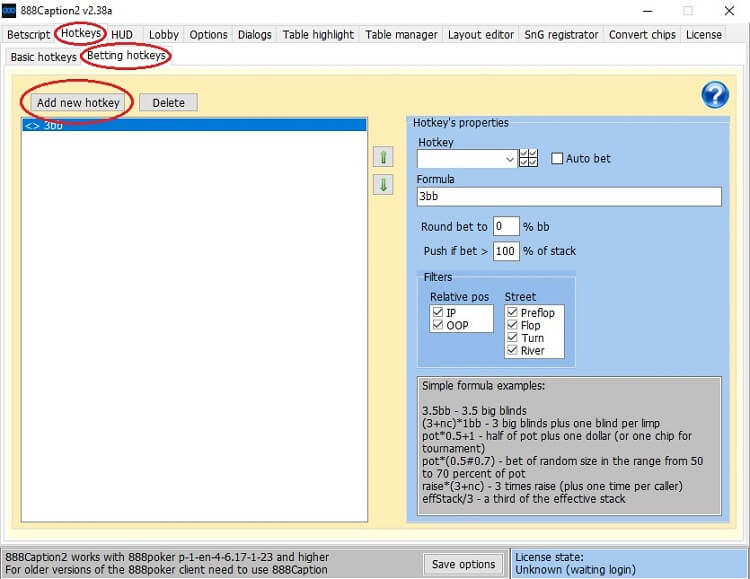Click the Save options button

(463, 564)
